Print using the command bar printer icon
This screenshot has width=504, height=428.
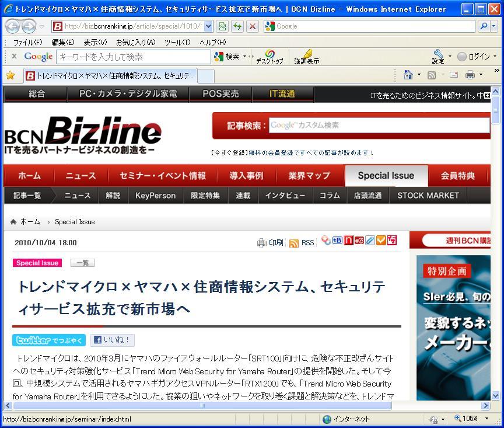coord(470,75)
